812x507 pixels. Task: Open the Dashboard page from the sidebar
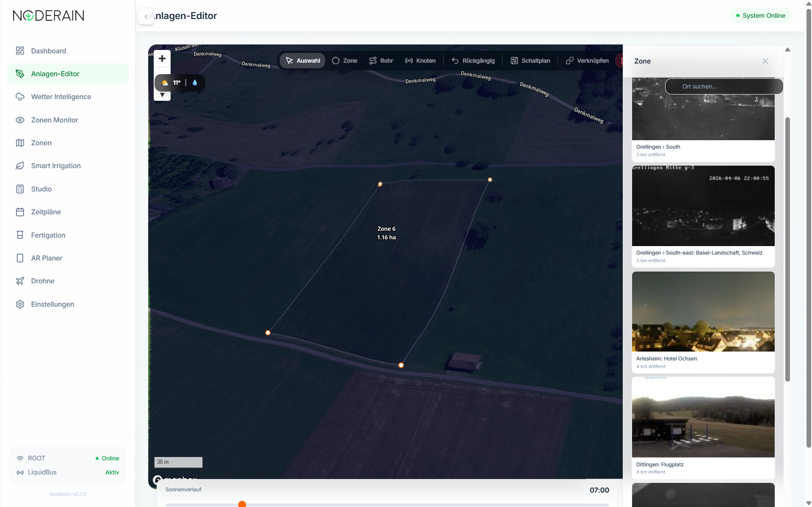(68, 51)
